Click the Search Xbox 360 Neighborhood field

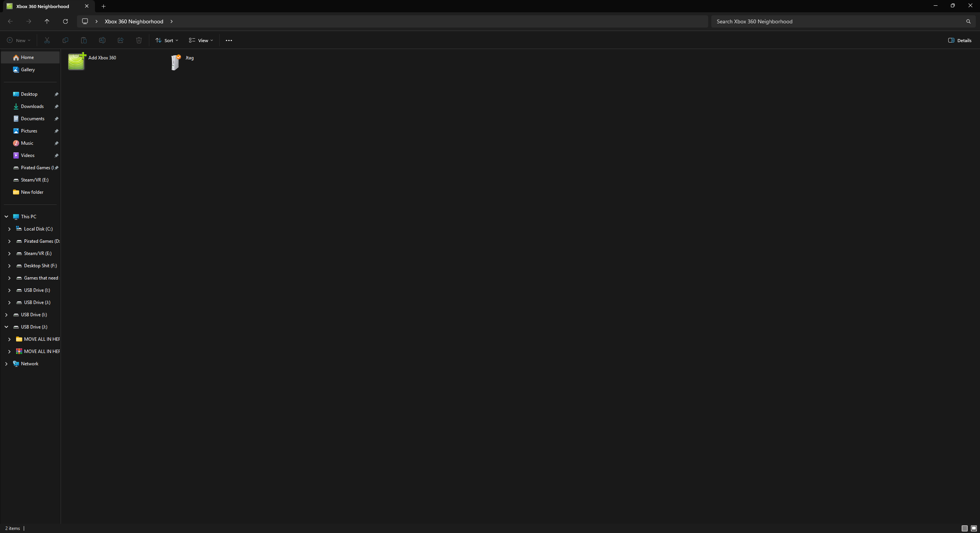pyautogui.click(x=838, y=21)
